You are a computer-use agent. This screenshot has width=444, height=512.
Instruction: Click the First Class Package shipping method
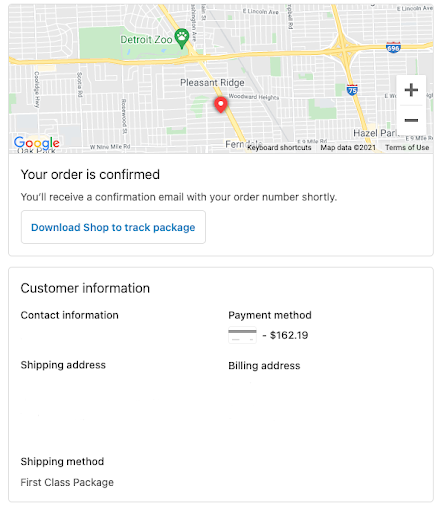click(67, 482)
